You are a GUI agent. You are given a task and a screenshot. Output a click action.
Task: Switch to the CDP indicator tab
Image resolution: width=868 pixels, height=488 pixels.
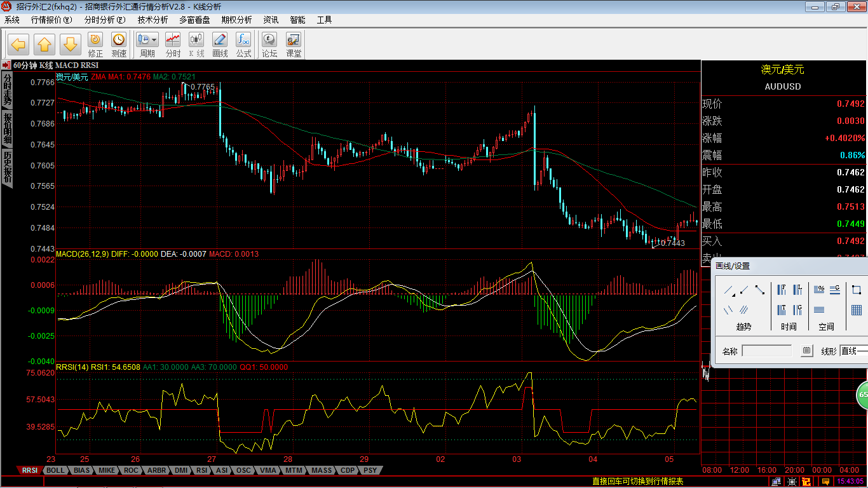click(348, 470)
